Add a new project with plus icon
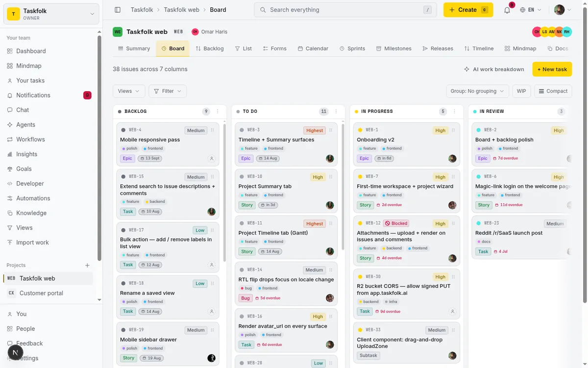This screenshot has height=368, width=588. (x=87, y=265)
